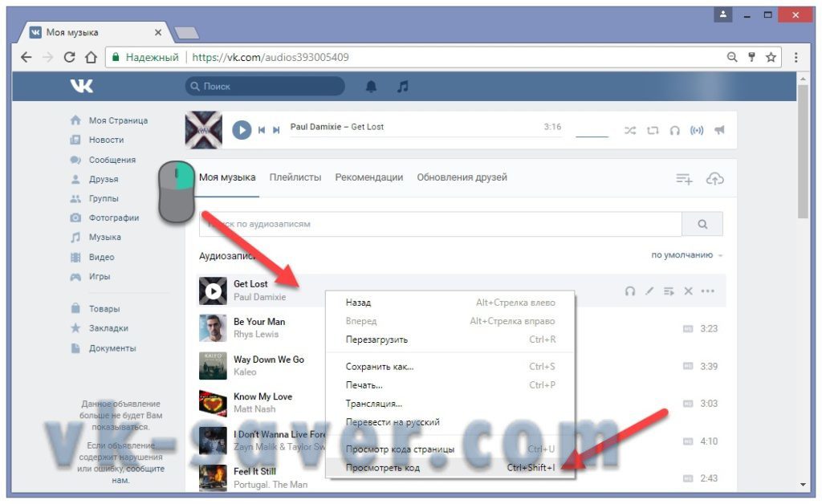822x504 pixels.
Task: Skip to next track in top player
Action: click(x=276, y=130)
